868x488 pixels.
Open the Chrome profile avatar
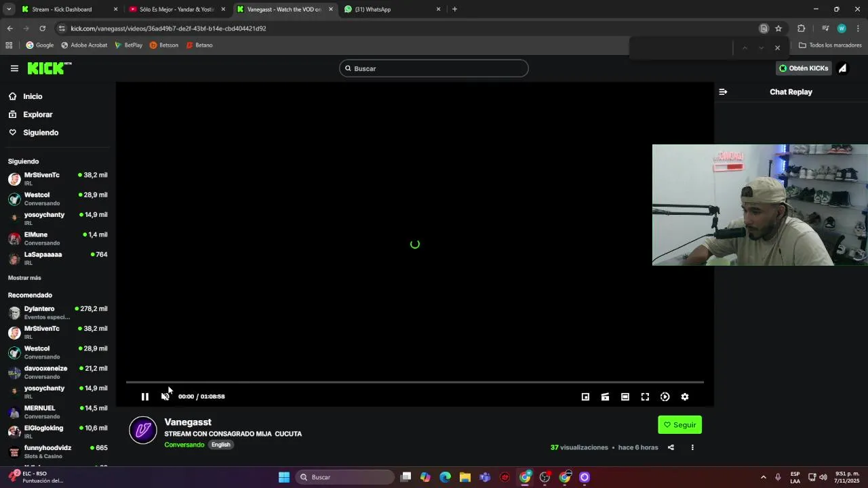click(x=842, y=28)
